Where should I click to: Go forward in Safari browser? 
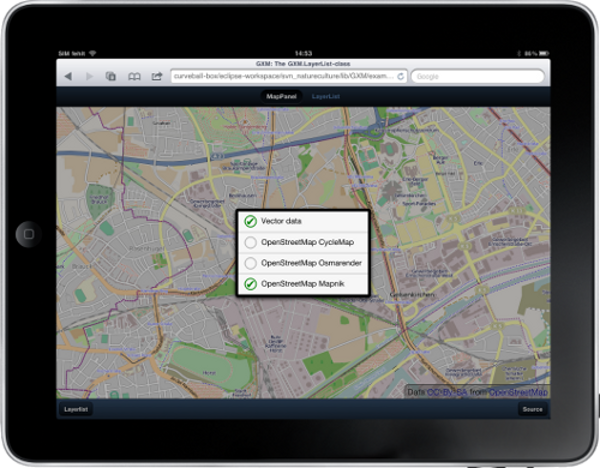[x=90, y=76]
